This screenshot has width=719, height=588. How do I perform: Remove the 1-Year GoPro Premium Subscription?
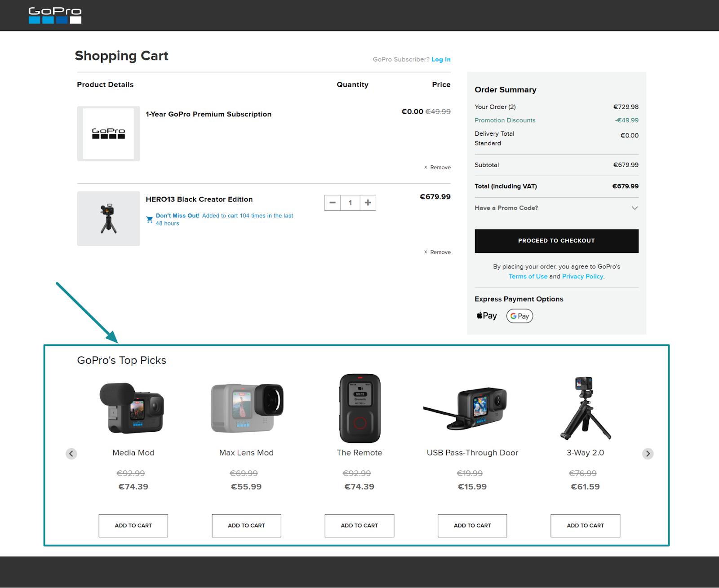[437, 167]
